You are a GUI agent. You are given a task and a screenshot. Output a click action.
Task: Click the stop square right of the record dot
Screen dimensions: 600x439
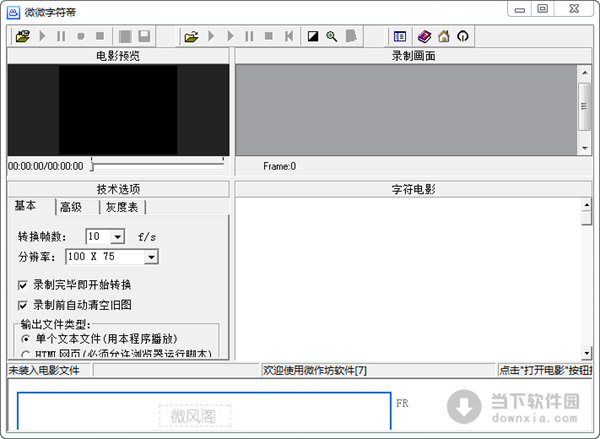tap(100, 36)
